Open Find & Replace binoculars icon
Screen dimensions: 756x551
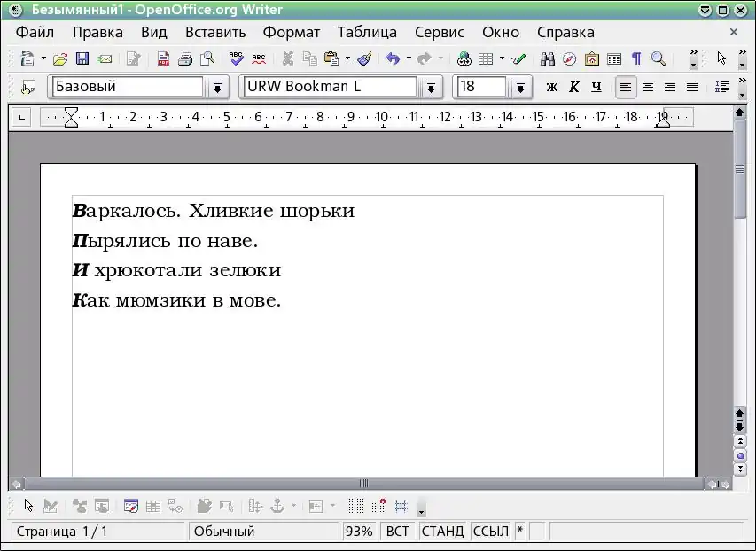coord(548,59)
